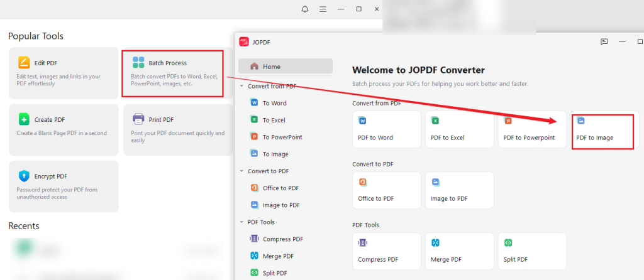Click To Word icon in sidebar
This screenshot has height=280, width=644.
[254, 102]
